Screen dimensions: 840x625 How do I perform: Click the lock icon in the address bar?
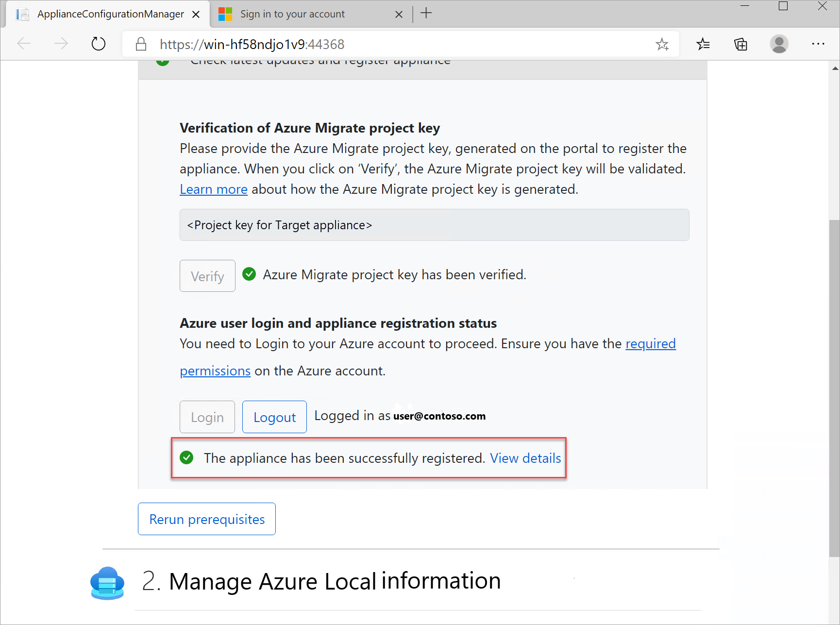pyautogui.click(x=141, y=44)
